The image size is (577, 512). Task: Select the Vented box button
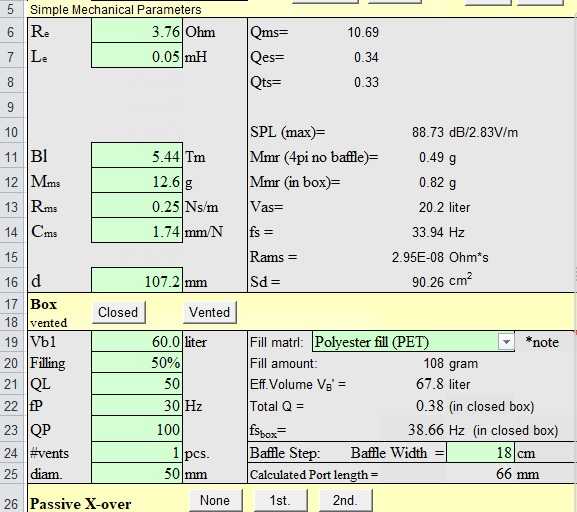click(x=209, y=313)
